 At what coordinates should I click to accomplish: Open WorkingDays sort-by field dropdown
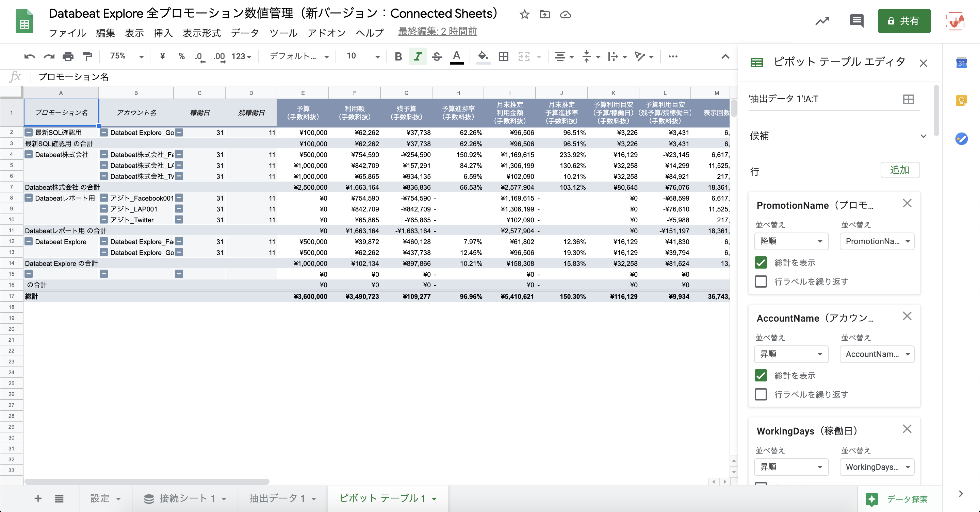point(877,467)
